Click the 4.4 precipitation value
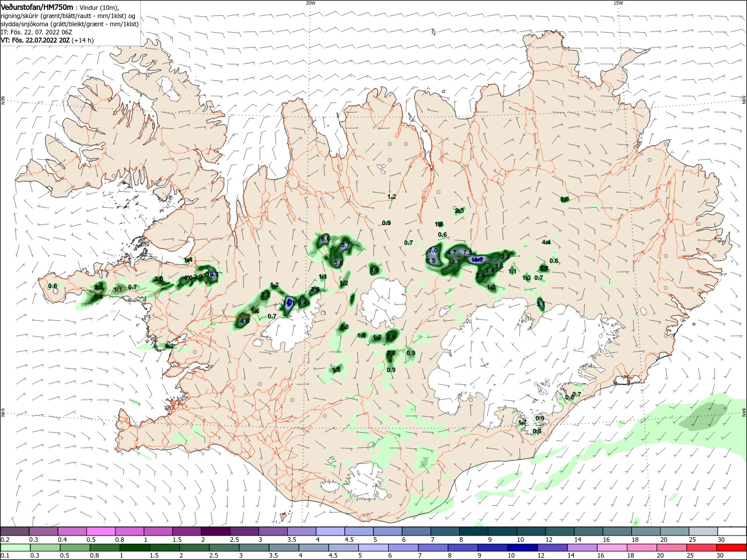The image size is (747, 560). tap(546, 242)
